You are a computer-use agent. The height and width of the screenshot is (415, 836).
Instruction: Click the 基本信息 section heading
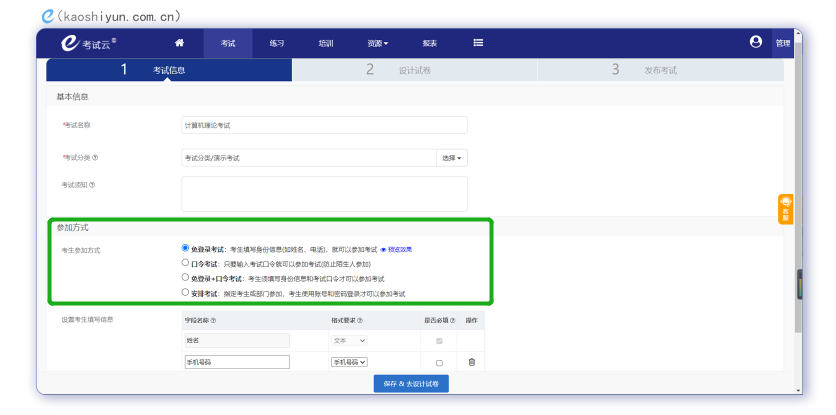coord(73,97)
